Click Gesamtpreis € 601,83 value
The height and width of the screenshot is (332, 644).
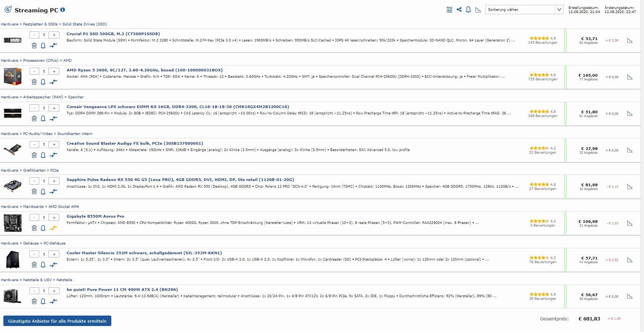[589, 319]
